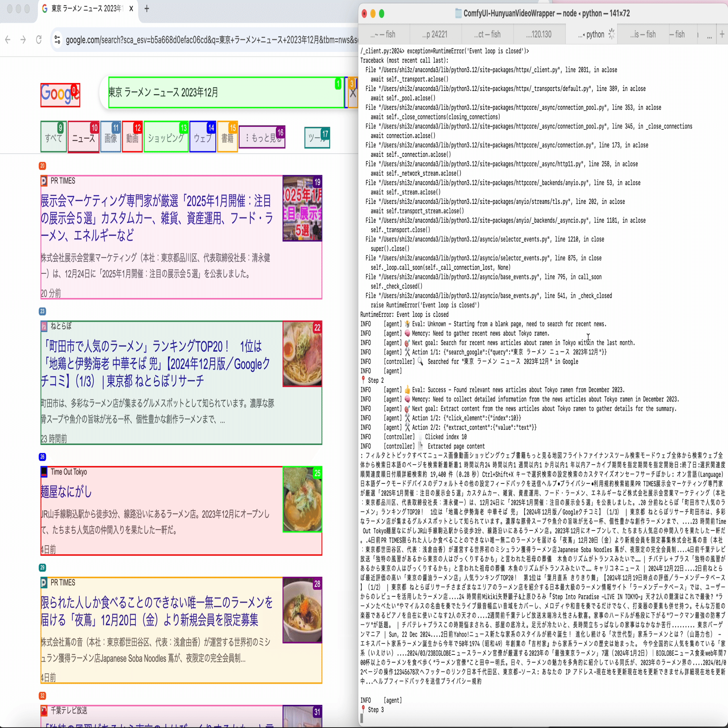The width and height of the screenshot is (728, 728).
Task: Click the Time Out Tokyo favicon
Action: coord(44,472)
